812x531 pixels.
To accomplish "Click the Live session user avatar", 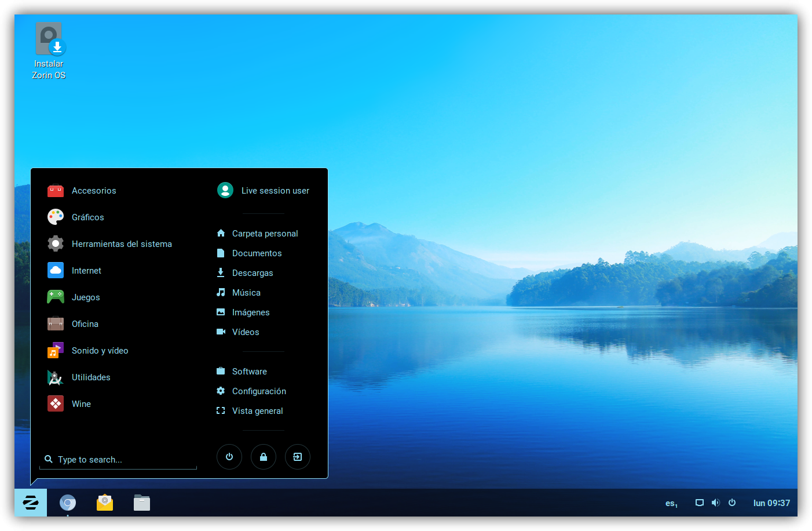I will point(225,190).
